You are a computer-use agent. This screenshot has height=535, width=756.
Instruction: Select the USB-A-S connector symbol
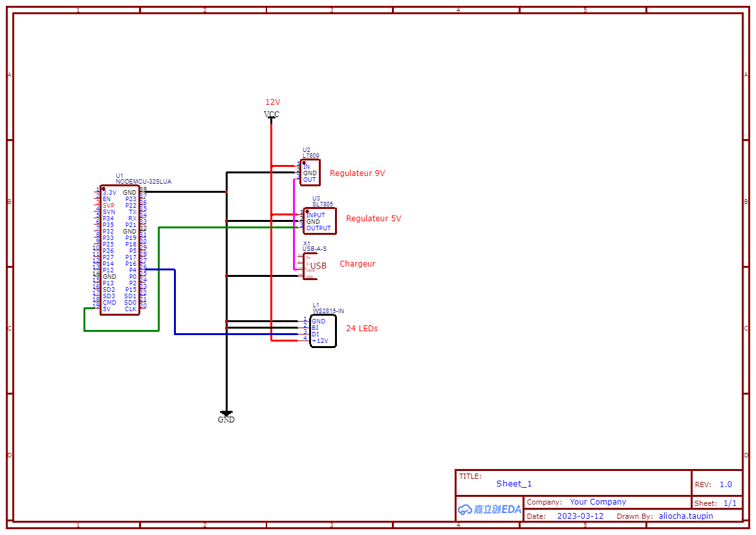coord(310,267)
